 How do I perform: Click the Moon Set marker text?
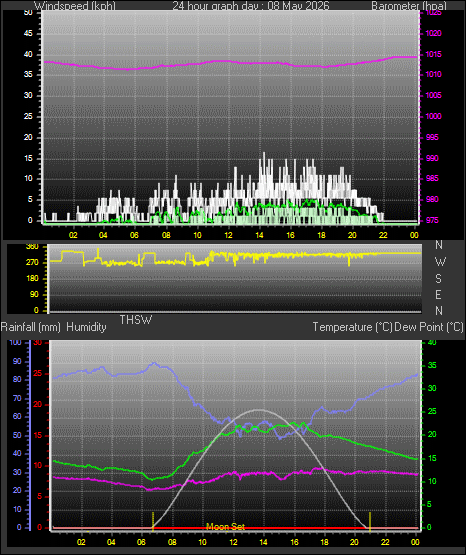225,527
